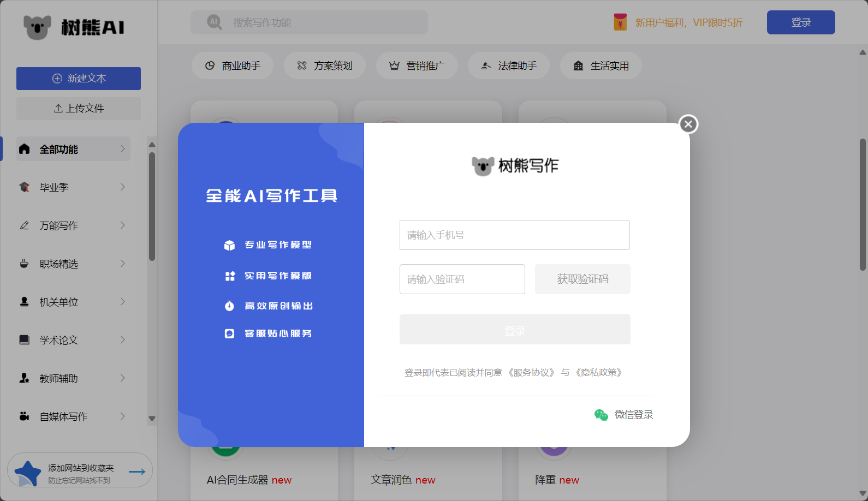Expand the 机关单位 chevron
Viewport: 868px width, 501px height.
[123, 302]
